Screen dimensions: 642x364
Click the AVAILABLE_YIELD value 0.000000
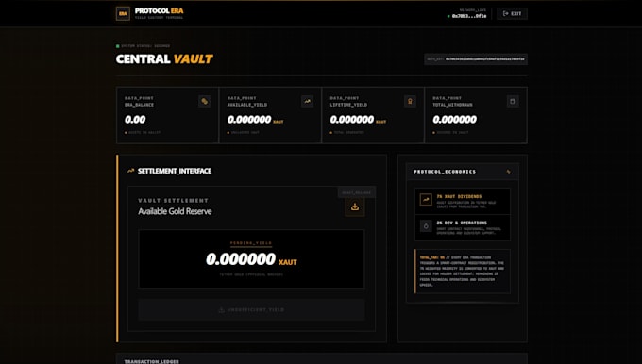[x=249, y=120]
